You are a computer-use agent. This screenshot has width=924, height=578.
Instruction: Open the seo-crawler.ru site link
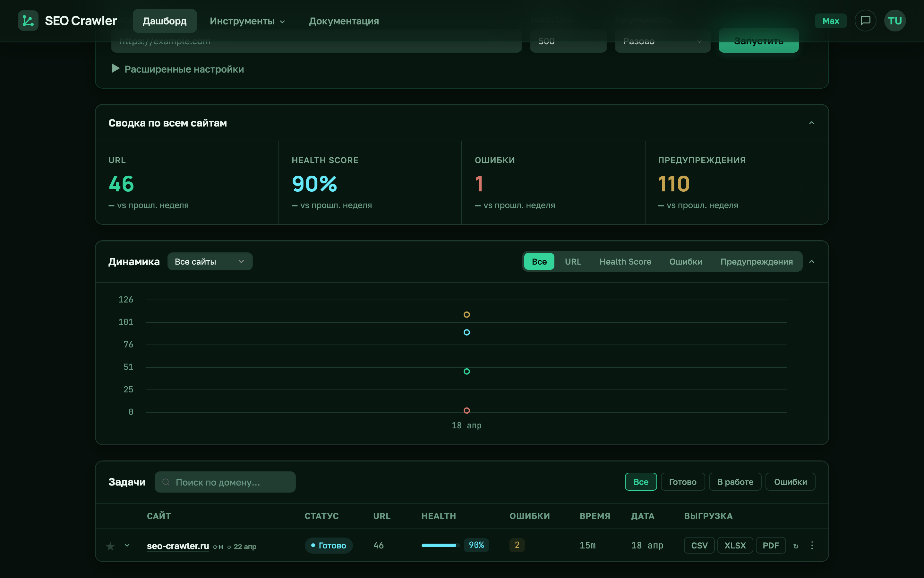(178, 546)
